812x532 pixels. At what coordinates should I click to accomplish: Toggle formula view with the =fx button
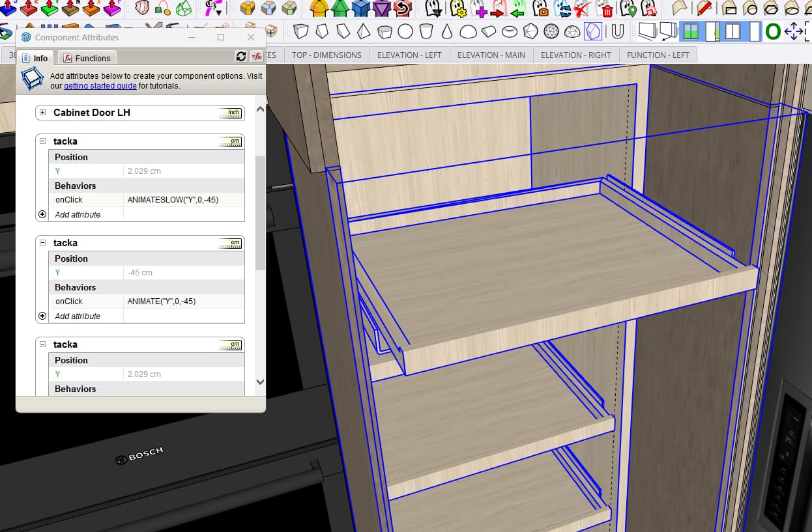pos(256,57)
